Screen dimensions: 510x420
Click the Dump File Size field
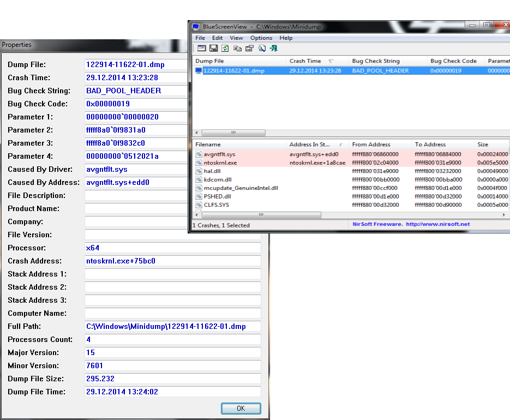click(x=173, y=379)
